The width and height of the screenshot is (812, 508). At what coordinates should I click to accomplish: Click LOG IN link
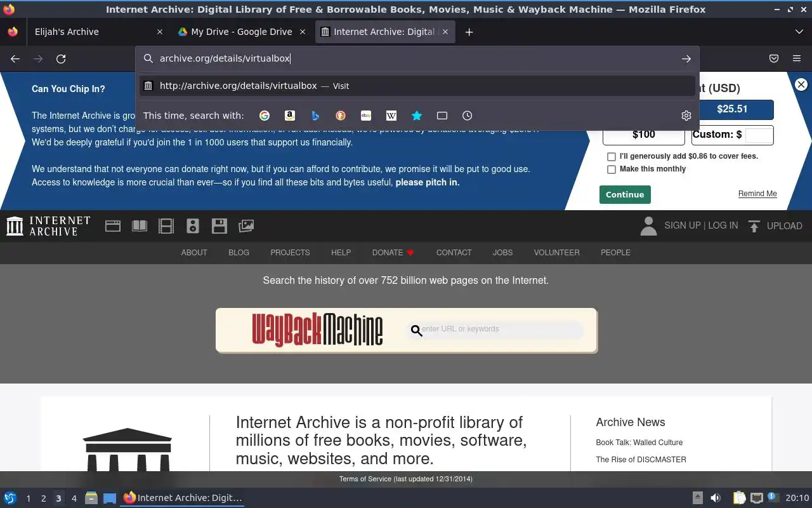(723, 225)
